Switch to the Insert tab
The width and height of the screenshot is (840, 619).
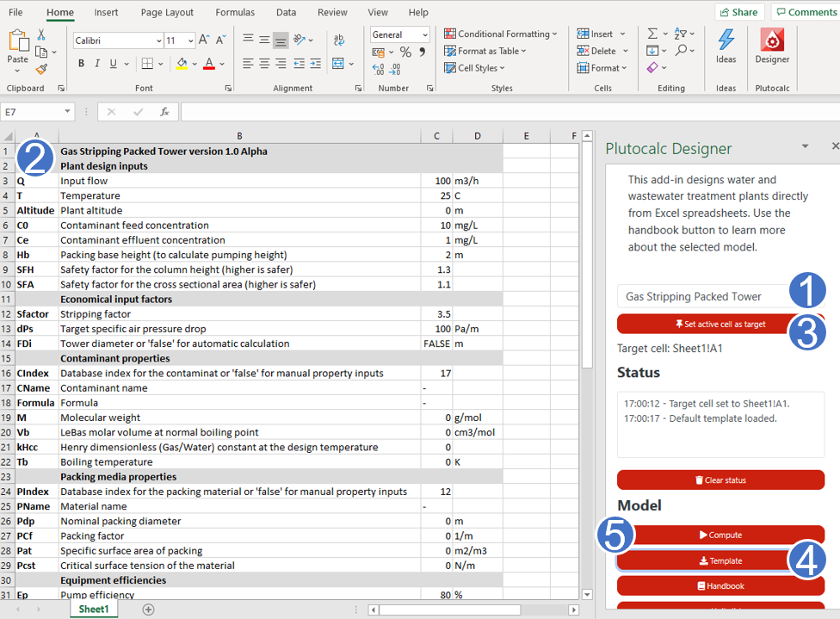(x=106, y=12)
